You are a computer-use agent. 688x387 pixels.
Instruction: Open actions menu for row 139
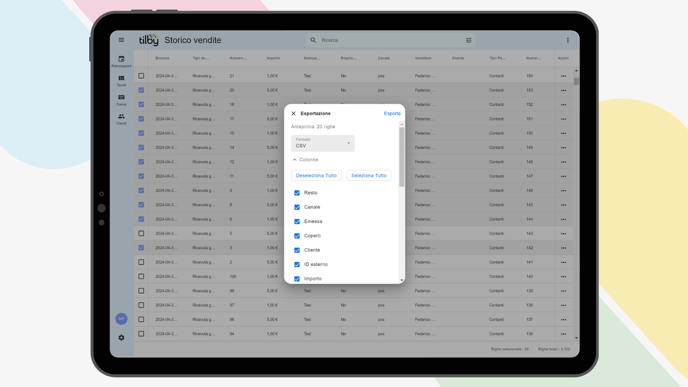(x=563, y=291)
